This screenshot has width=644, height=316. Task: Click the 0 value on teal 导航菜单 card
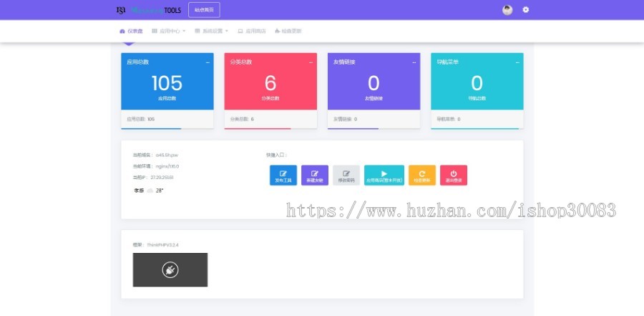(x=477, y=84)
